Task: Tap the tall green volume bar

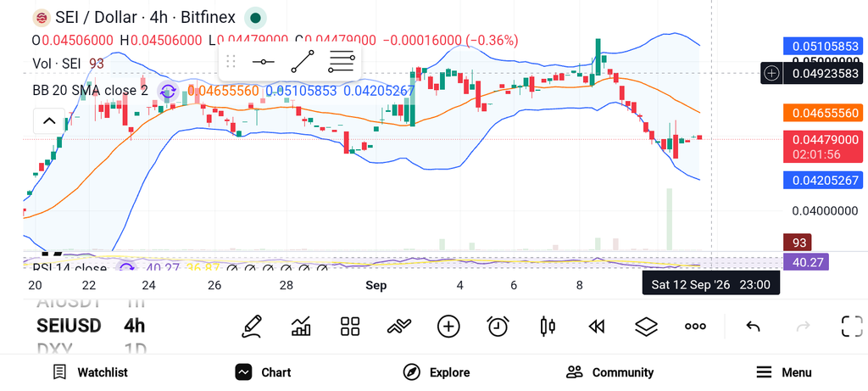Action: (x=670, y=220)
